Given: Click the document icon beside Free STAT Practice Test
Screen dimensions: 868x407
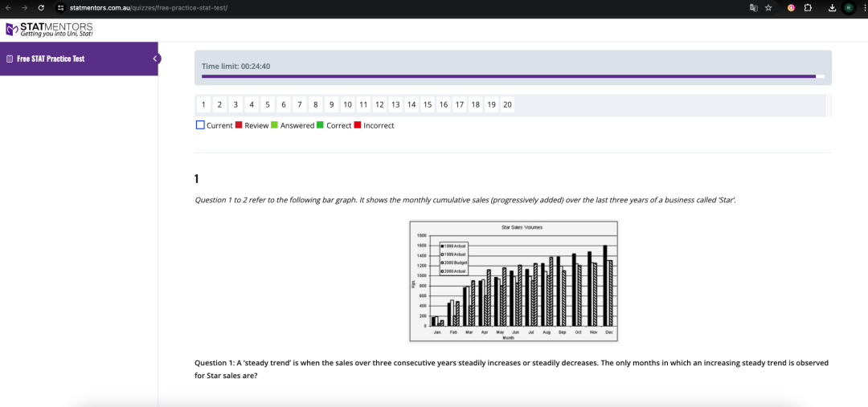Looking at the screenshot, I should (10, 59).
